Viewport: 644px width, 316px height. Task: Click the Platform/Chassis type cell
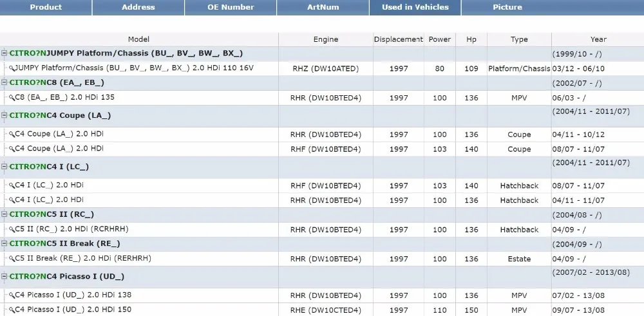pyautogui.click(x=519, y=68)
